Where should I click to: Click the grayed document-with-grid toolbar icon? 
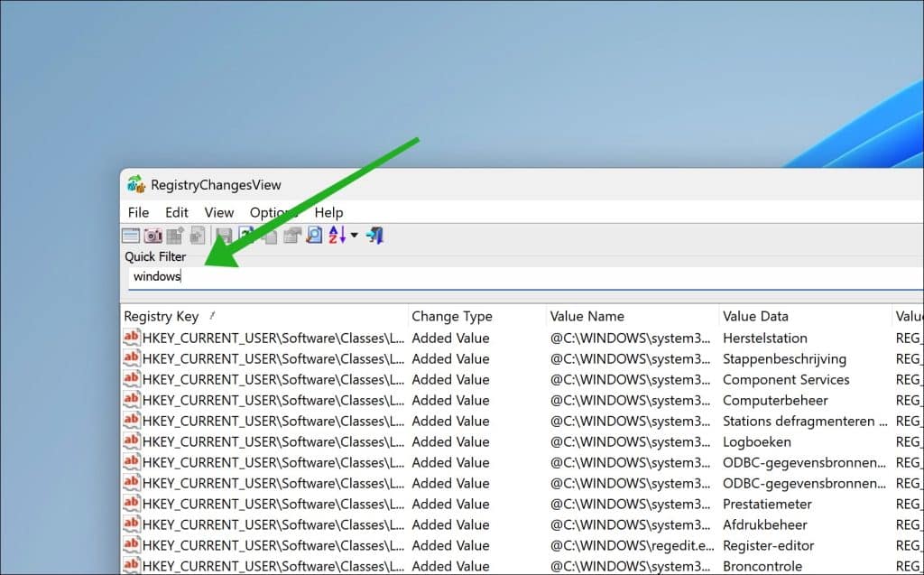198,236
